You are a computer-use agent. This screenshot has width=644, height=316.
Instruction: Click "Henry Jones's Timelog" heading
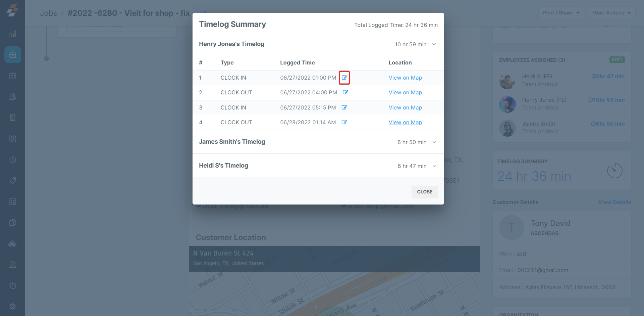(232, 44)
